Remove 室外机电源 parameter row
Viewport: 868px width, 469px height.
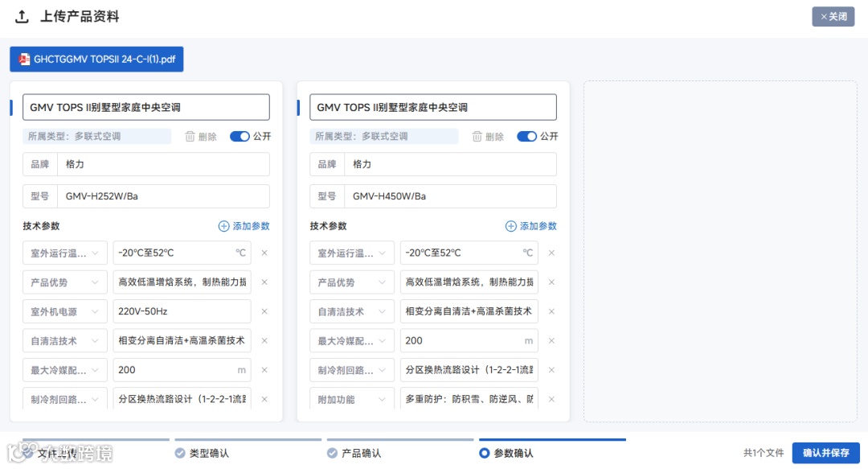pos(264,311)
